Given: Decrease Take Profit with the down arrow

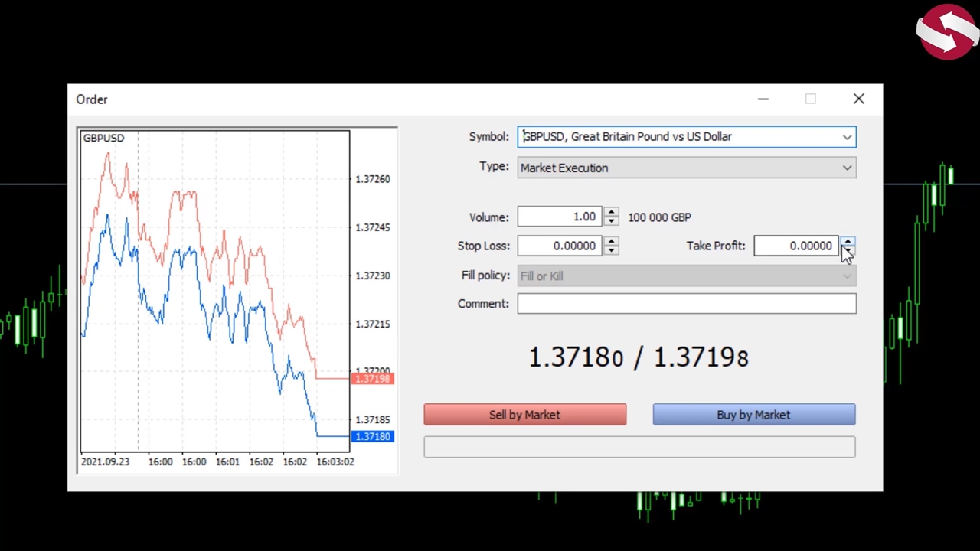Looking at the screenshot, I should (x=848, y=251).
